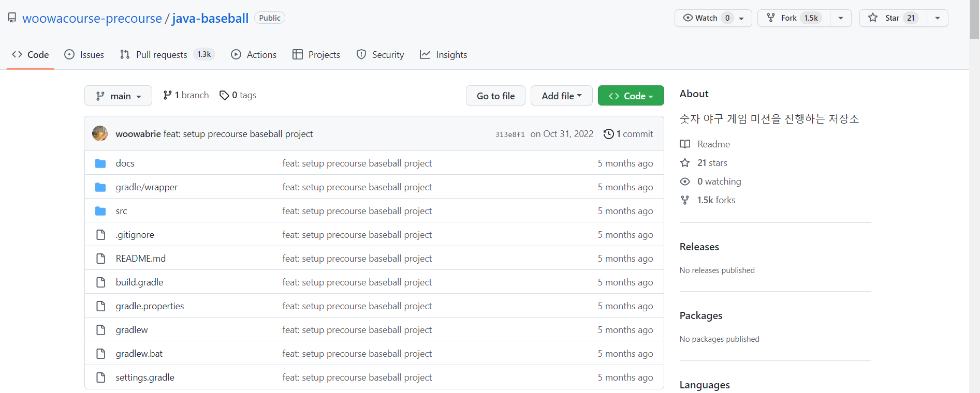Screen dimensions: 980x393
Task: Open the main branch selector dropdown
Action: 118,96
